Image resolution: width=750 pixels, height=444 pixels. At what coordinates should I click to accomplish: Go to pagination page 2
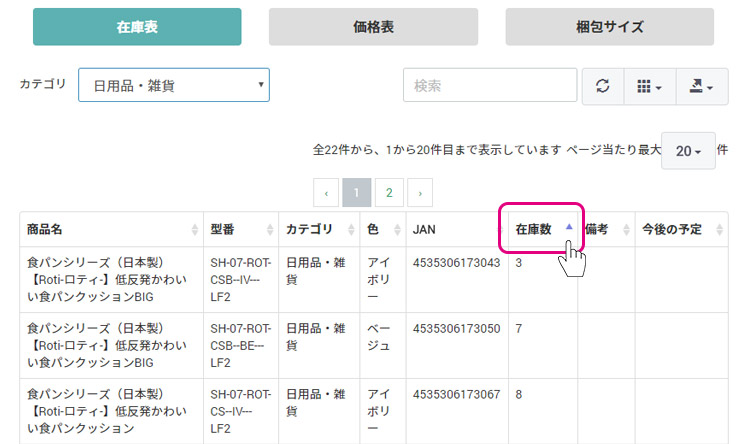point(389,193)
